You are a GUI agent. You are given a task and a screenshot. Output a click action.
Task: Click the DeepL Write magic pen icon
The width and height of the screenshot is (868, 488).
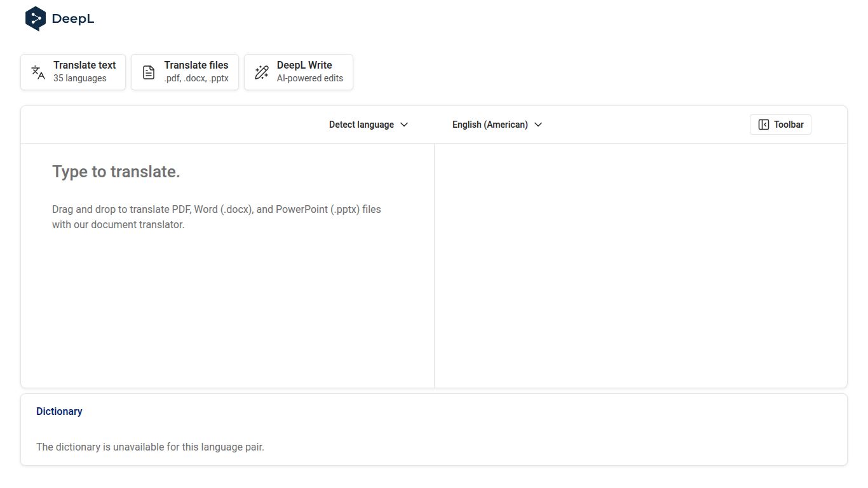click(x=261, y=72)
